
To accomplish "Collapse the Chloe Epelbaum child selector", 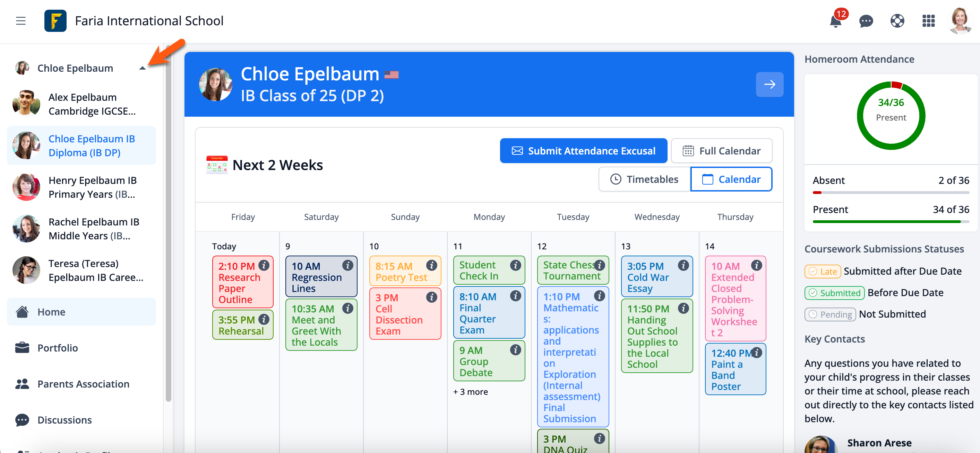I will [x=142, y=69].
